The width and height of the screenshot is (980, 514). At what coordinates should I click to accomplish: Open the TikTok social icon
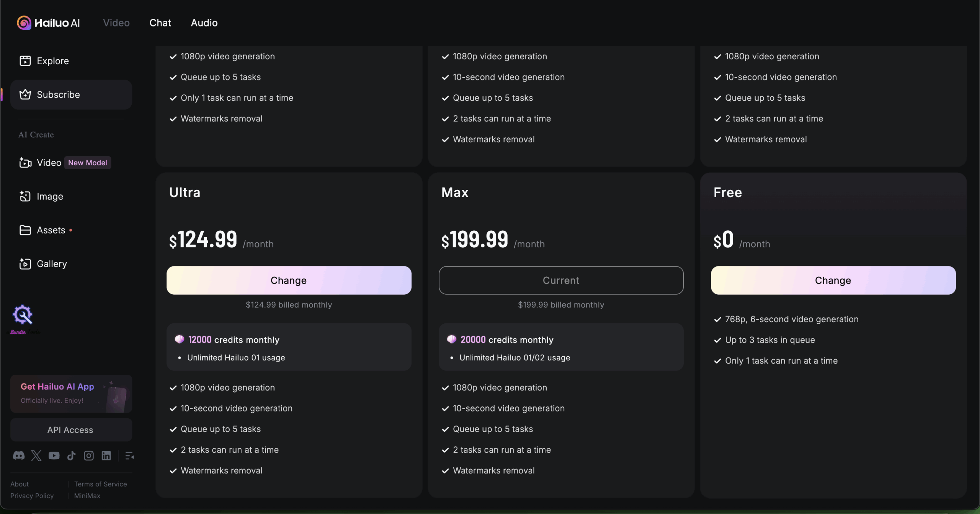[72, 455]
